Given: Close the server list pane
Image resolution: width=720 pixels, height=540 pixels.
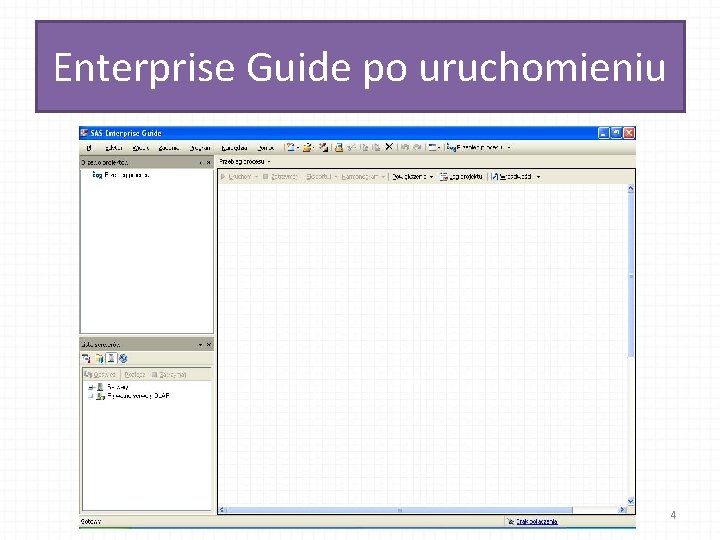Looking at the screenshot, I should [x=208, y=345].
